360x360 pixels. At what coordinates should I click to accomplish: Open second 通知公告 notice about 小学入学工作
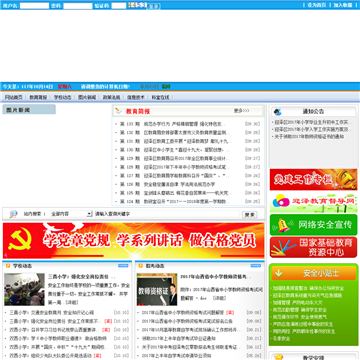pos(312,129)
